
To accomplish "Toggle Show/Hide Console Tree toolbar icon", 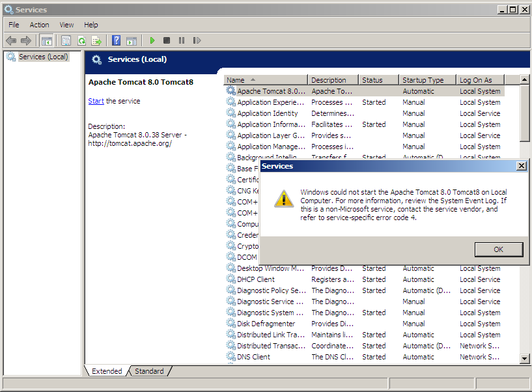I will 46,41.
